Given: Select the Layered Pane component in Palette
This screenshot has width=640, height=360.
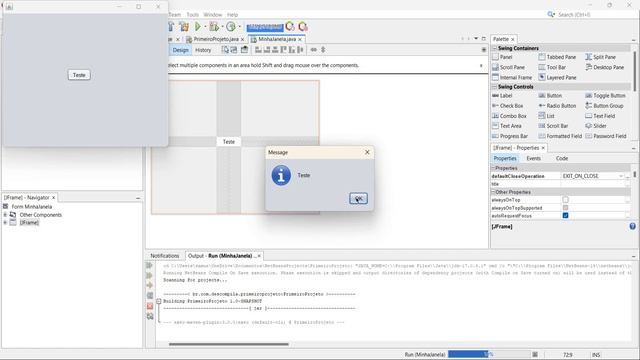Looking at the screenshot, I should click(x=557, y=78).
